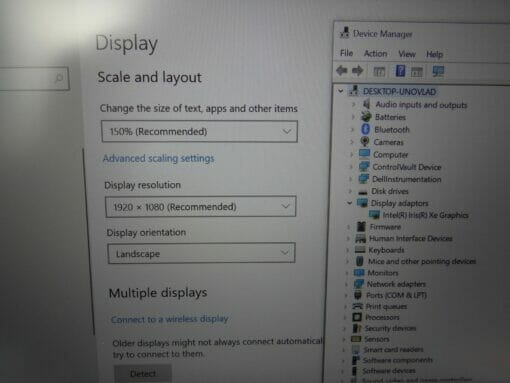The image size is (510, 383).
Task: Click the Disk drives icon
Action: [x=363, y=192]
